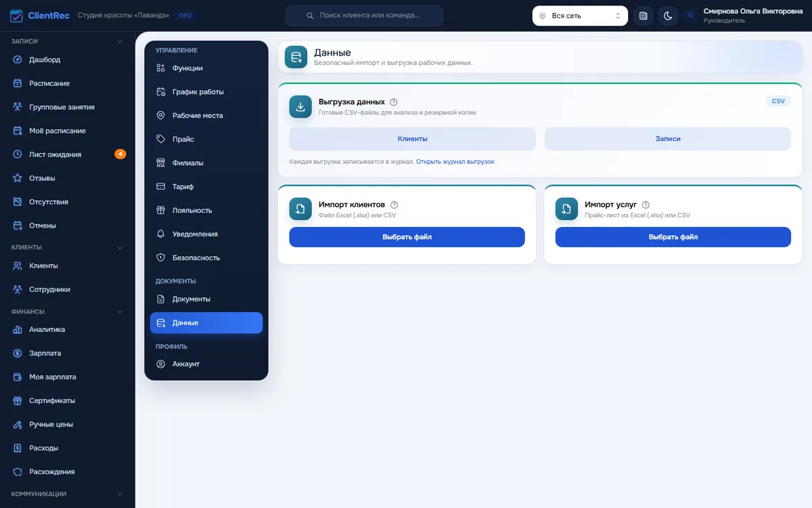The image size is (812, 508).
Task: Click the help icon beside Импорт клиентов
Action: [x=394, y=205]
